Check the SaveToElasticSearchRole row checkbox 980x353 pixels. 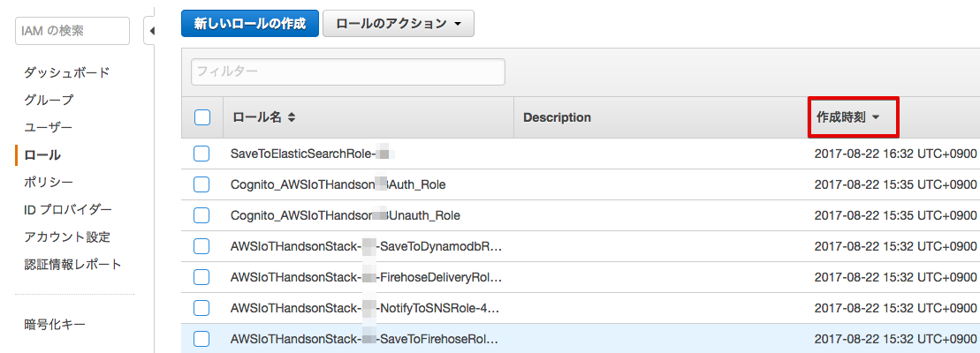coord(201,154)
